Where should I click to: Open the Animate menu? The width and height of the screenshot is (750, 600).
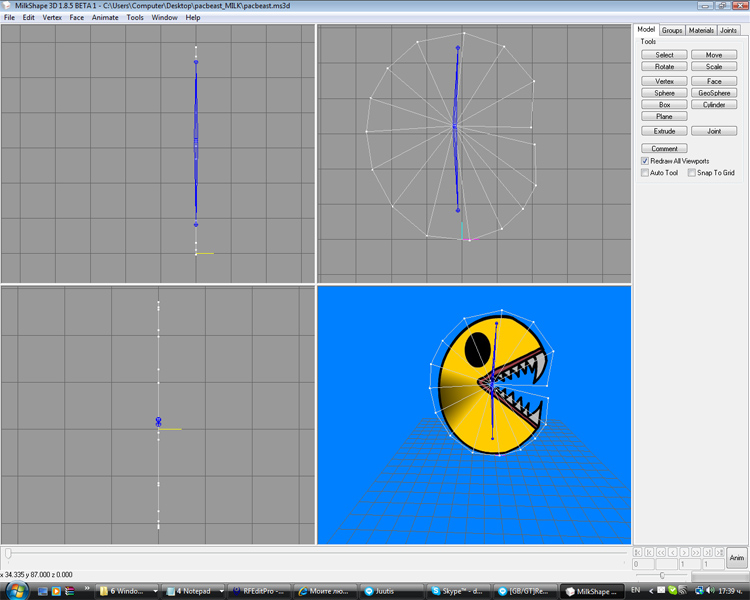[x=104, y=17]
